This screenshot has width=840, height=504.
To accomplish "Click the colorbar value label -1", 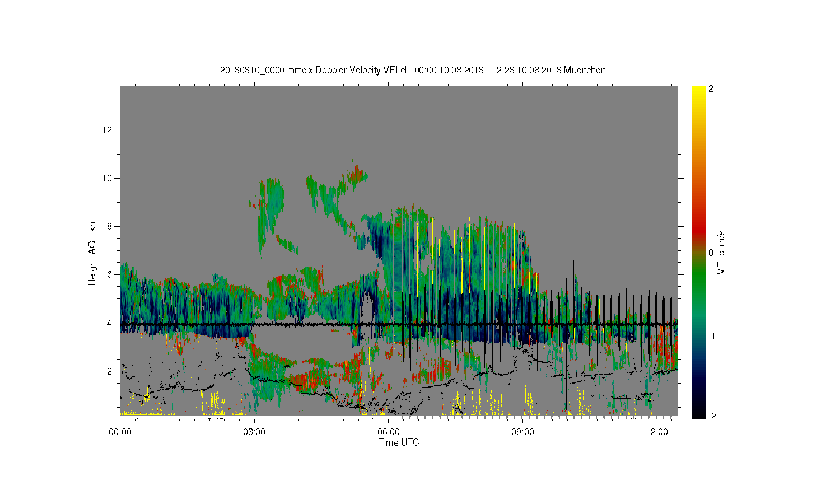I will pos(711,335).
